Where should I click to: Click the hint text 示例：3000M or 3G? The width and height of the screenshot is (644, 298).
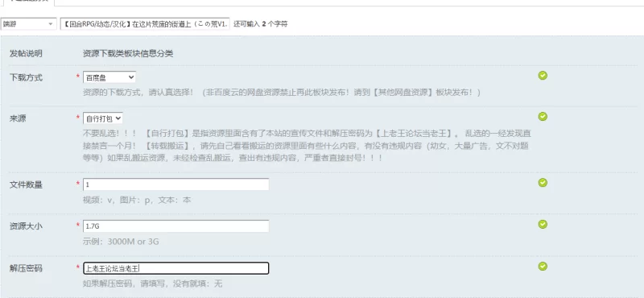121,242
